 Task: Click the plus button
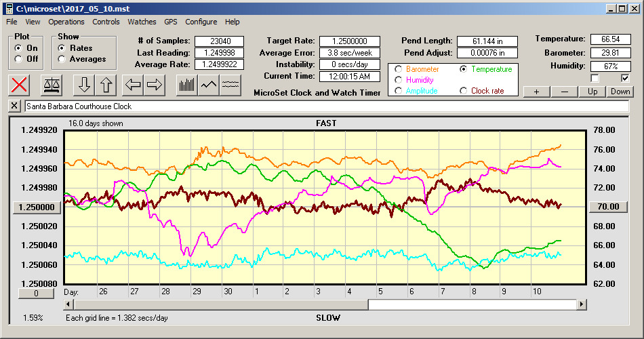(x=536, y=92)
